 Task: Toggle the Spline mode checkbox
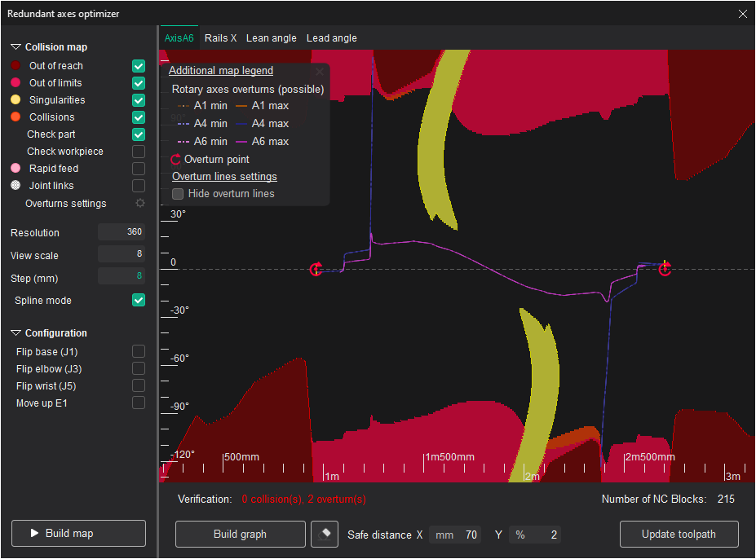[x=139, y=301]
